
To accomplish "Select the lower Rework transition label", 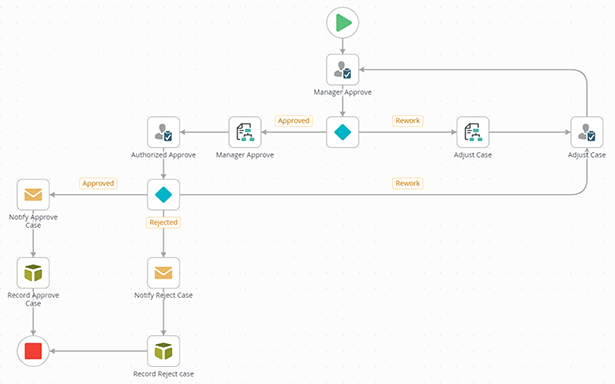I will coord(408,183).
